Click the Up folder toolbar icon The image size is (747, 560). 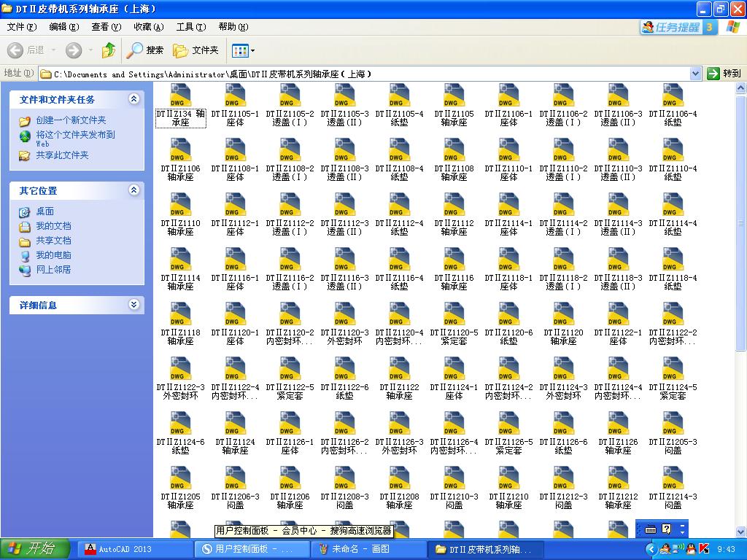tap(109, 50)
